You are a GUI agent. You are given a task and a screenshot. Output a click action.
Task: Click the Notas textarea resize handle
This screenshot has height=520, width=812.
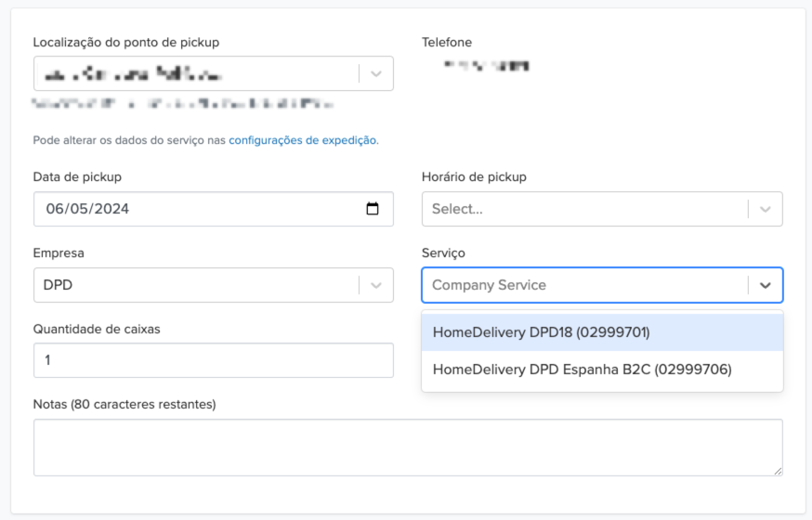coord(777,471)
